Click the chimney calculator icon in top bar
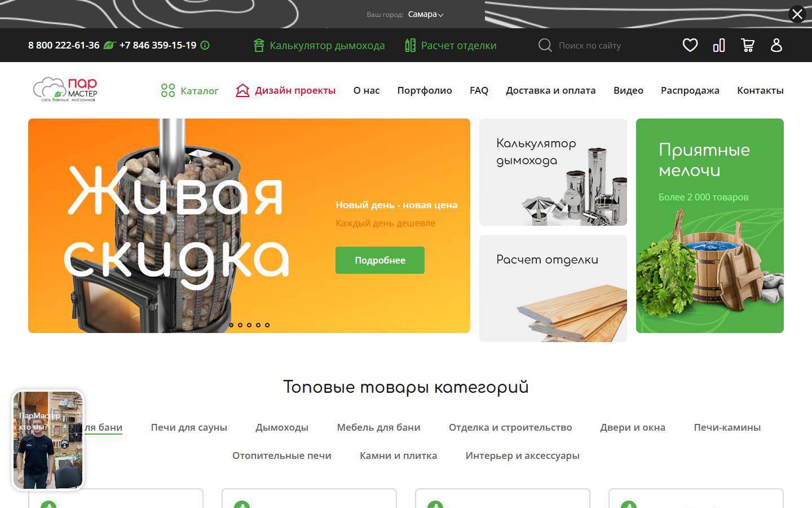 coord(259,45)
